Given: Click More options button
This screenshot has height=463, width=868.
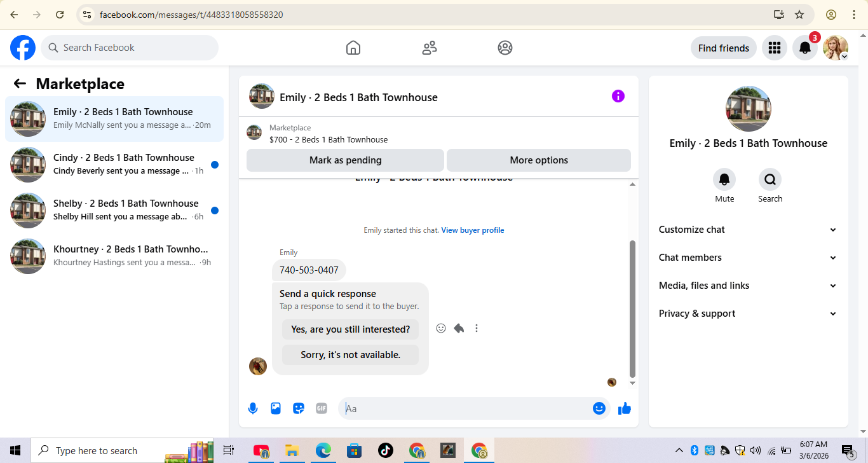Looking at the screenshot, I should (x=539, y=160).
